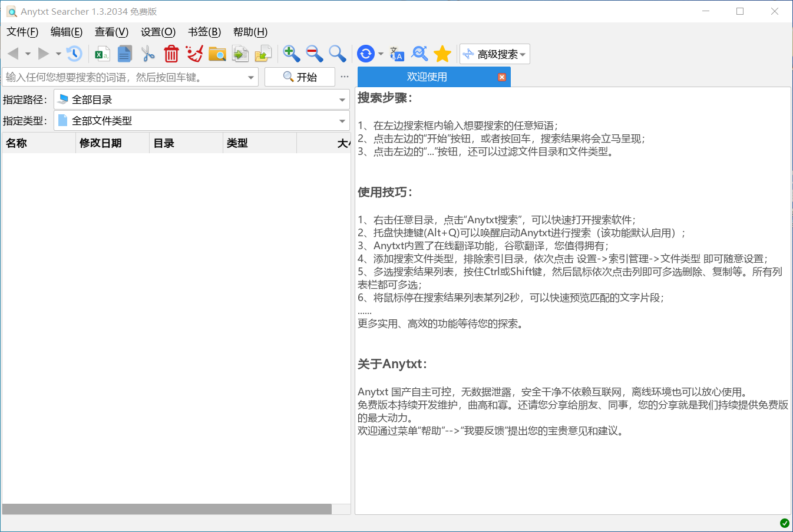Minimize the Anytxt Searcher window
The width and height of the screenshot is (793, 532).
pos(706,11)
